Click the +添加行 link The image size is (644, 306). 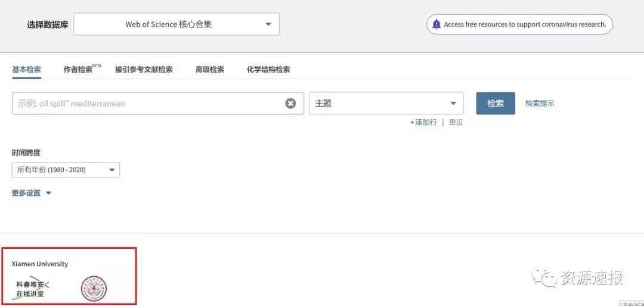click(423, 122)
